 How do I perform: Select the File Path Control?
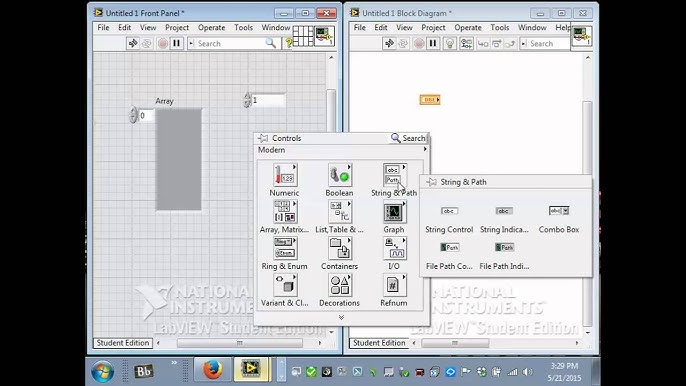point(449,256)
